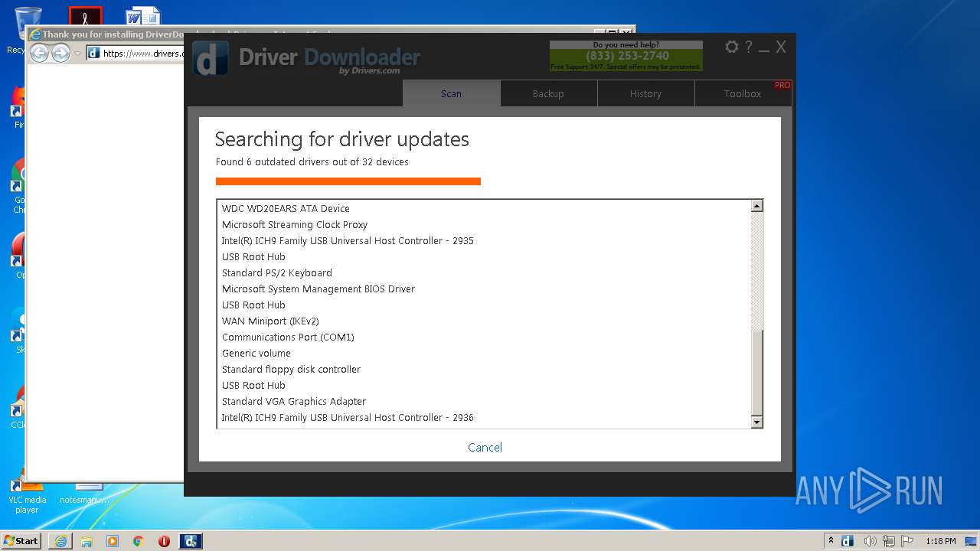This screenshot has width=980, height=551.
Task: Click the device list scroll-up arrow
Action: (x=756, y=206)
